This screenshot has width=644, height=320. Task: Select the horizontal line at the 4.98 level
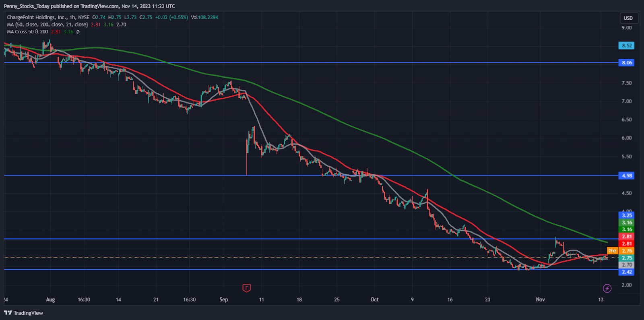(x=311, y=175)
